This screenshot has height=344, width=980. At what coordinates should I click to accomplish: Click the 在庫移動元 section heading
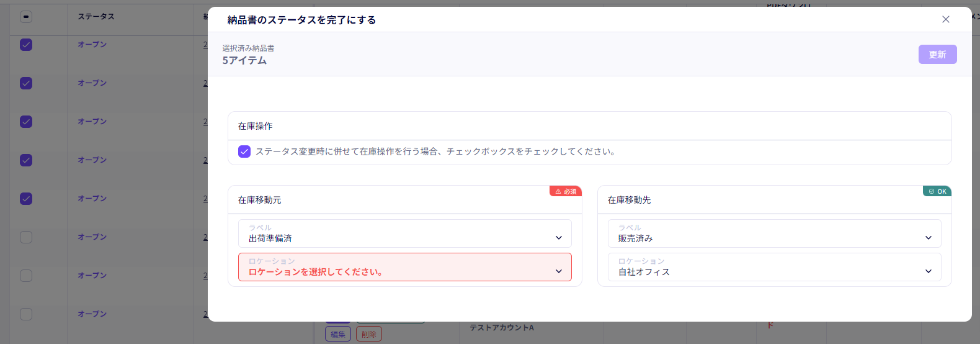260,200
